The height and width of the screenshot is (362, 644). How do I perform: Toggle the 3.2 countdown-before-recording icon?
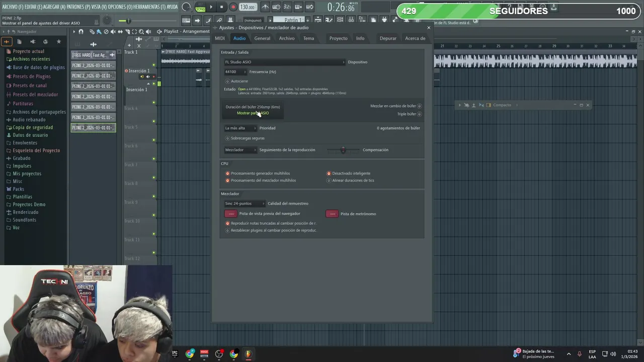287,7
